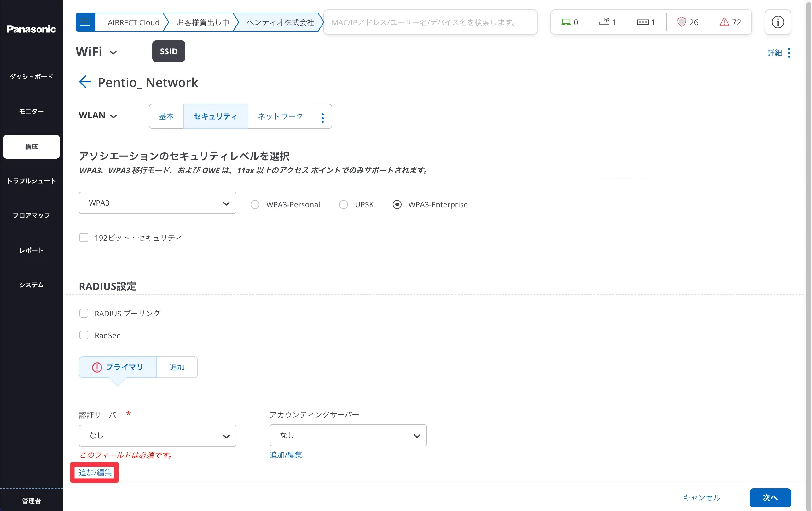Image resolution: width=812 pixels, height=511 pixels.
Task: Click the highlighted 追加/編集 link
Action: [95, 473]
